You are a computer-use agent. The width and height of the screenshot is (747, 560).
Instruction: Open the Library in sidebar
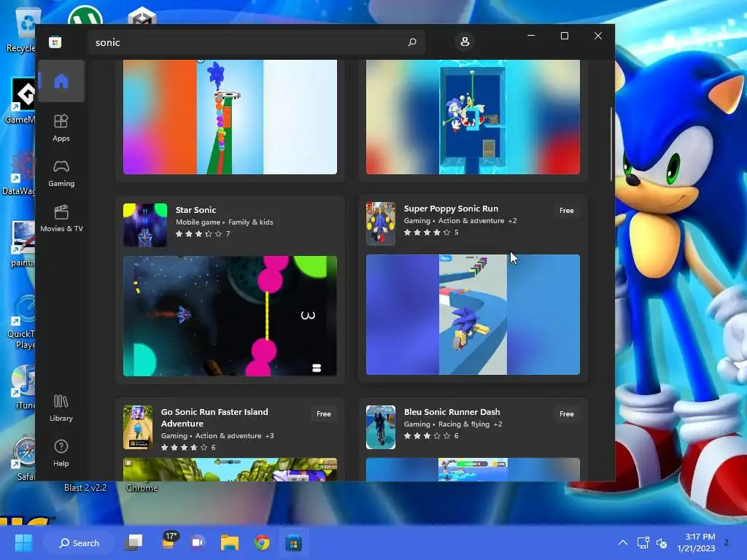point(61,408)
